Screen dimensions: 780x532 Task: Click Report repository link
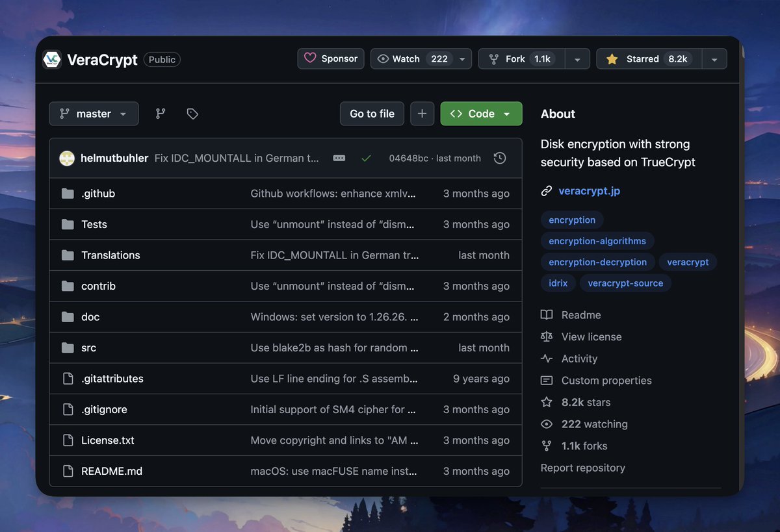[583, 468]
